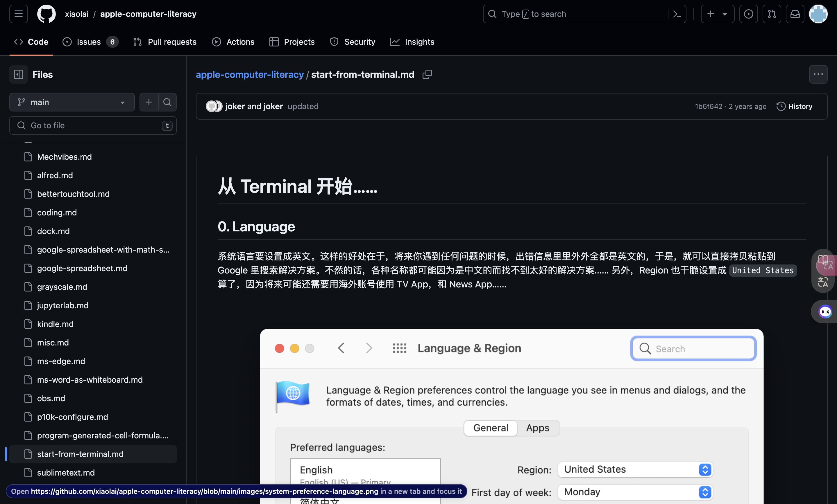Image resolution: width=837 pixels, height=504 pixels.
Task: Copy file path of start-from-terminal.md
Action: (427, 74)
